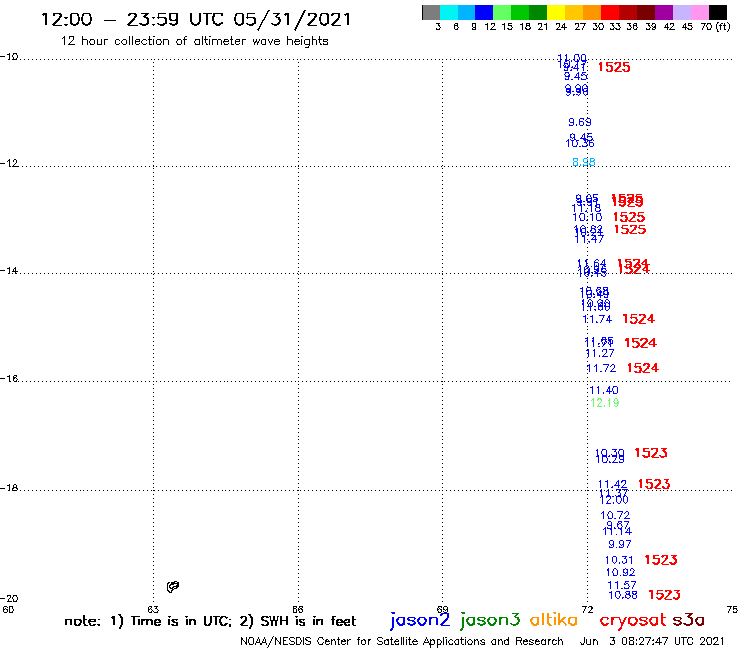This screenshot has width=740, height=650.
Task: Click the latitude axis label -14
Action: pos(9,271)
